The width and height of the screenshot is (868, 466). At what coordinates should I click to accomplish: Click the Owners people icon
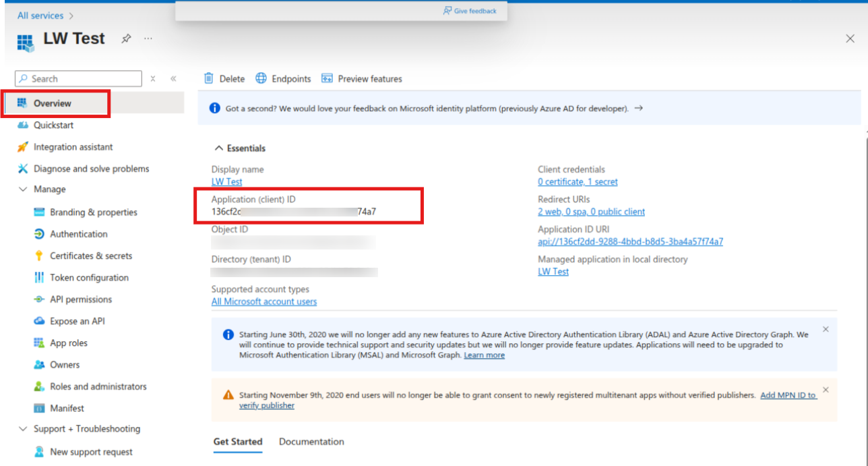pos(39,365)
